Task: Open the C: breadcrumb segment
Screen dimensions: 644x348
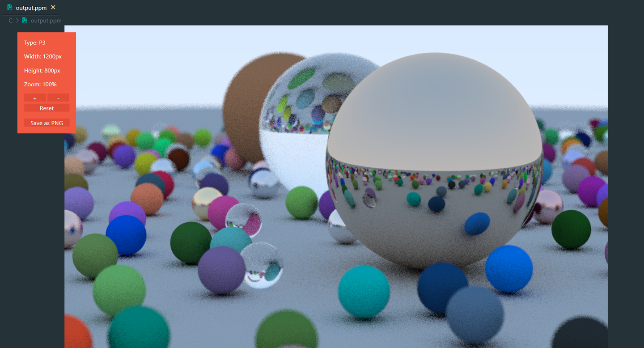Action: click(11, 21)
